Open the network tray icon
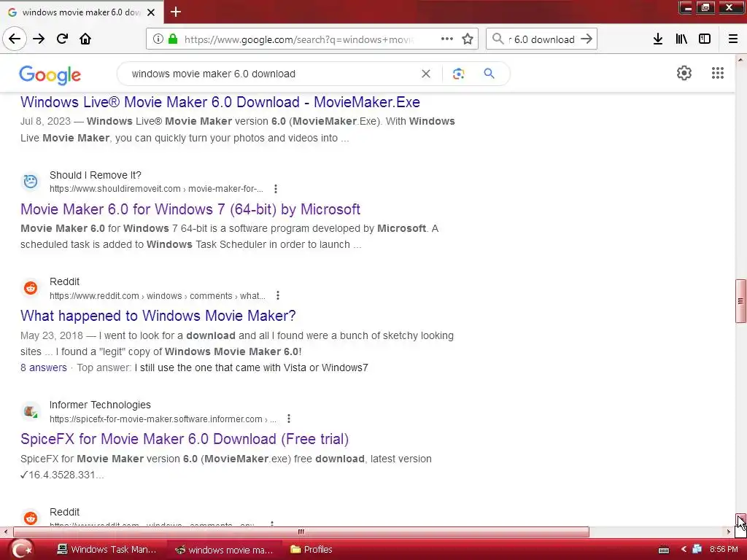Screen dimensions: 747x560 [697, 550]
